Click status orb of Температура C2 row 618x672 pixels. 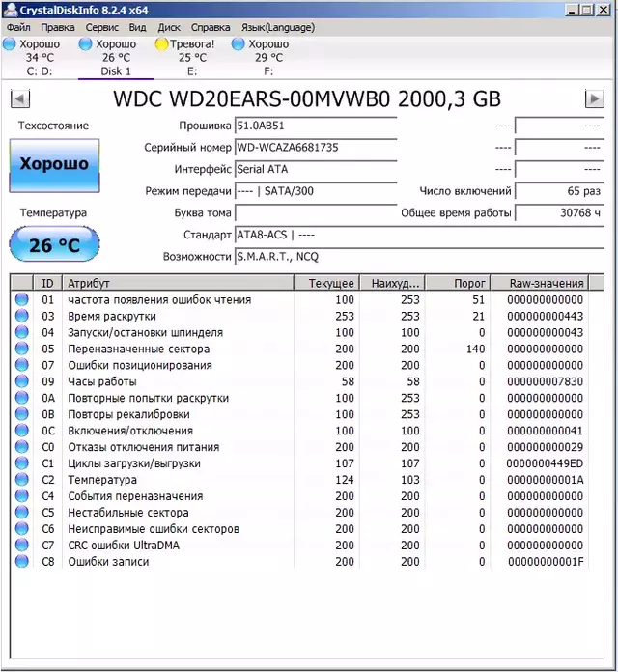(22, 479)
